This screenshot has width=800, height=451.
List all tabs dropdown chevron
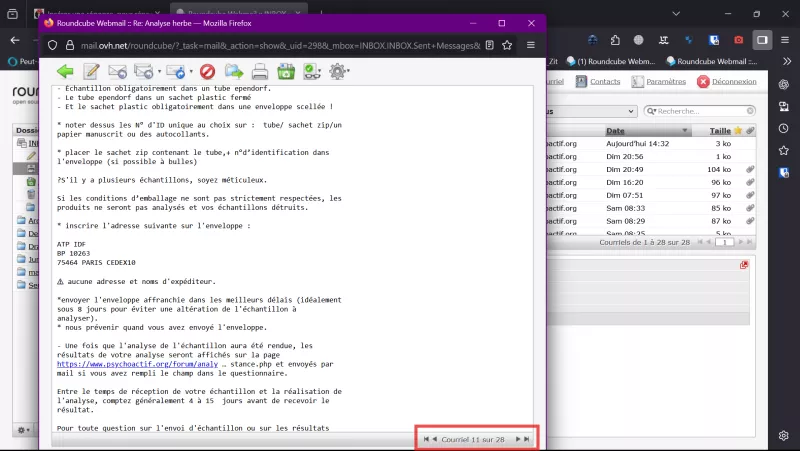pyautogui.click(x=676, y=14)
